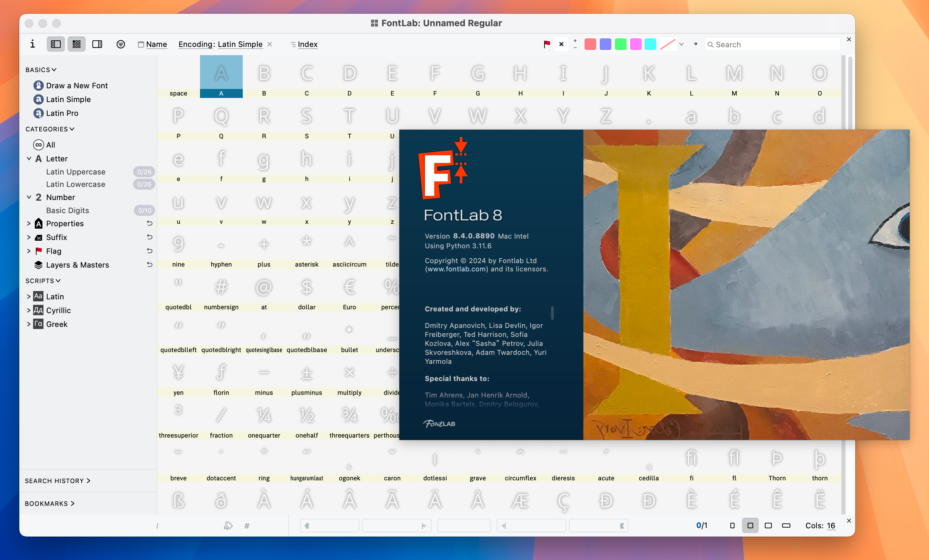929x560 pixels.
Task: Expand the Cyrillic script
Action: coord(29,310)
